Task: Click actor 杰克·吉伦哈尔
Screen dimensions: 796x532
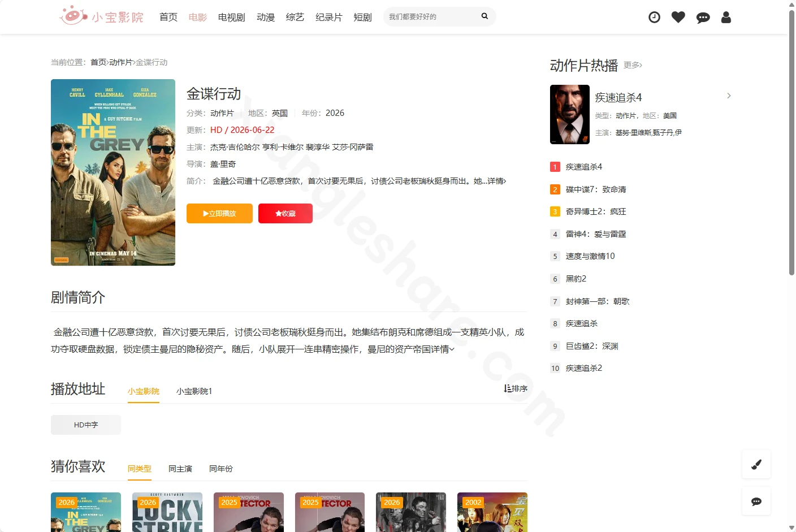Action: (235, 147)
